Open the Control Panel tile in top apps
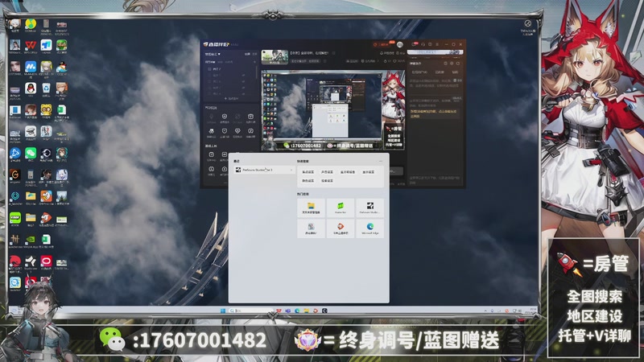The height and width of the screenshot is (362, 644). [311, 228]
